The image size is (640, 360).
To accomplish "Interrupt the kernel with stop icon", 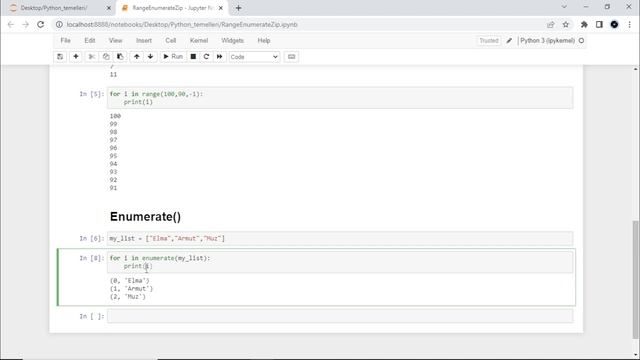I will pyautogui.click(x=193, y=57).
